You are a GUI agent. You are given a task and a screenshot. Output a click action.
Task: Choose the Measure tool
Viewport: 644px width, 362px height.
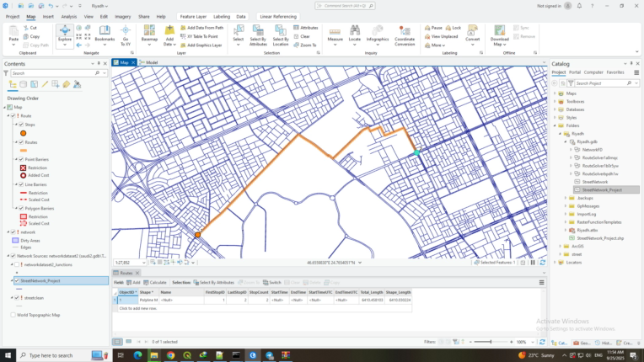[335, 34]
